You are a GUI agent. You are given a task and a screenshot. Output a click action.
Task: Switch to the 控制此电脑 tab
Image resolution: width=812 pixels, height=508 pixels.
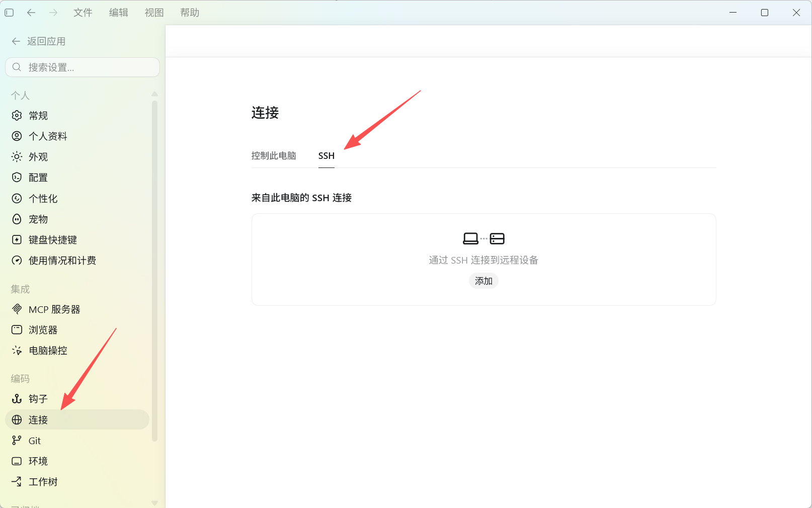coord(274,156)
